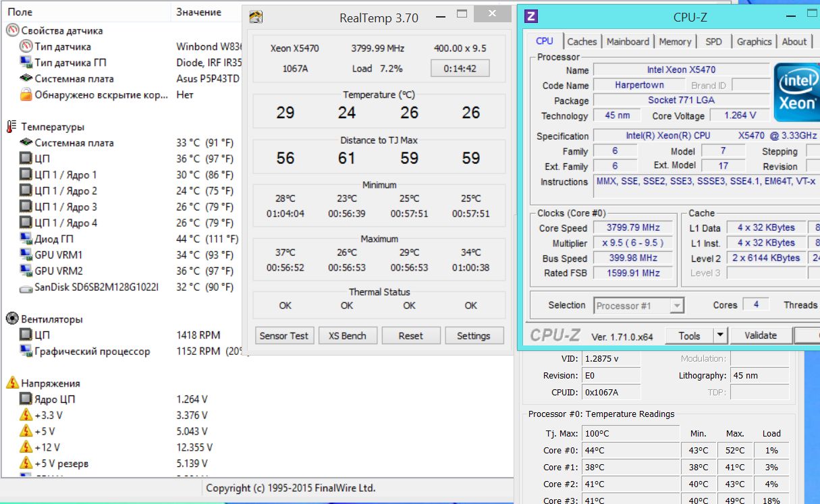820x504 pixels.
Task: Click the Validate button
Action: pyautogui.click(x=761, y=335)
